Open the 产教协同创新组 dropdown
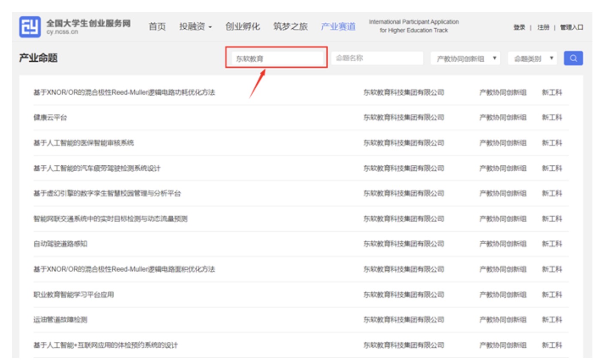This screenshot has width=601, height=364. [x=465, y=58]
